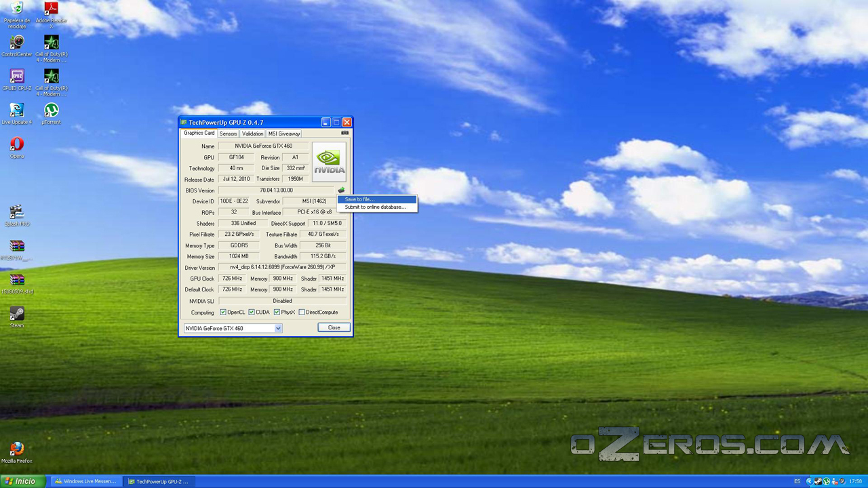
Task: Click the Subvendor value MSI (1462)
Action: [x=314, y=201]
